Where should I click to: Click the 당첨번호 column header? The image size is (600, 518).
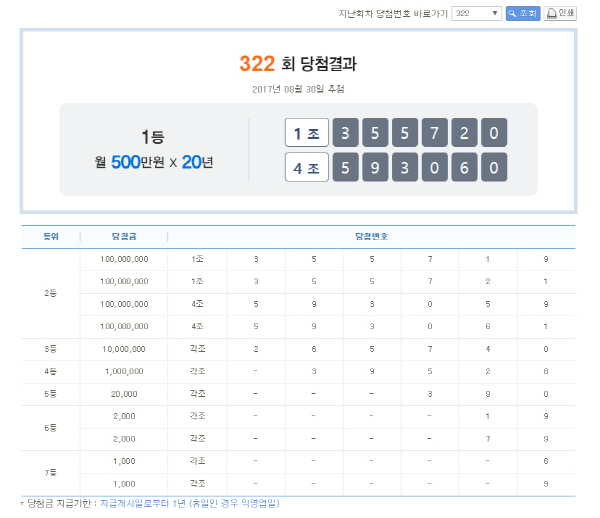tap(372, 236)
